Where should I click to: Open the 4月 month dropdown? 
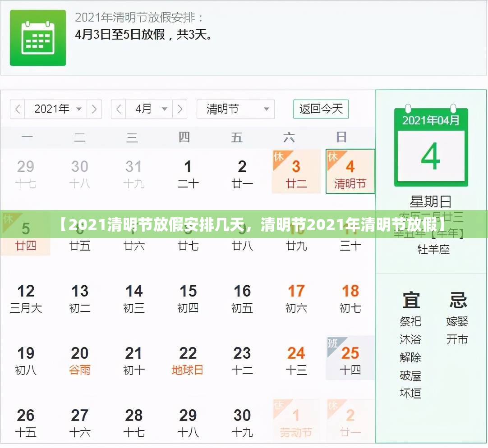point(149,109)
